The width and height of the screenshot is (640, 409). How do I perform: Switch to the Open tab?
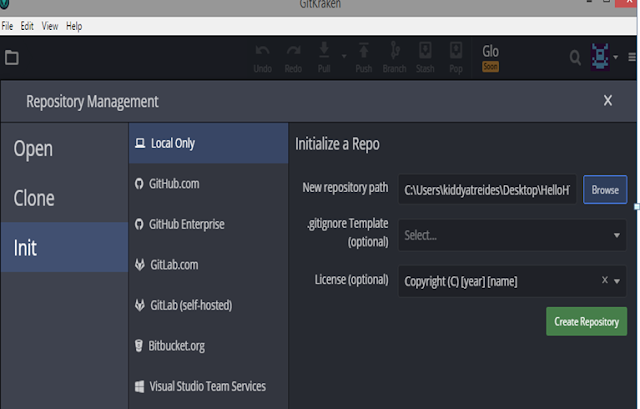pos(64,149)
